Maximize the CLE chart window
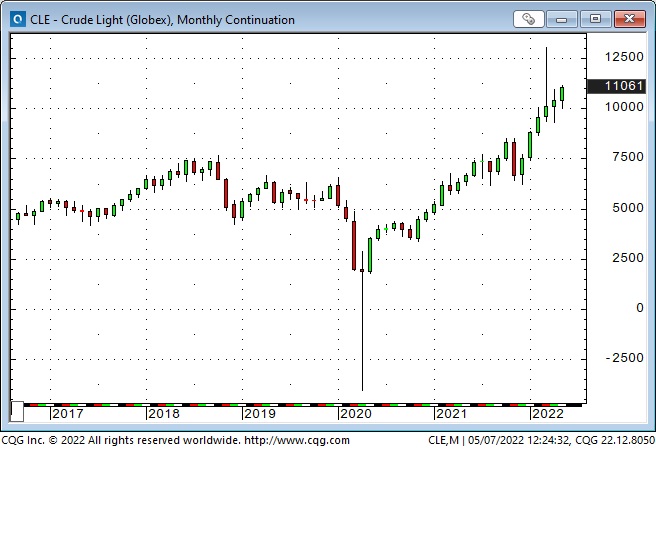Viewport: 656px width, 553px height. [595, 19]
